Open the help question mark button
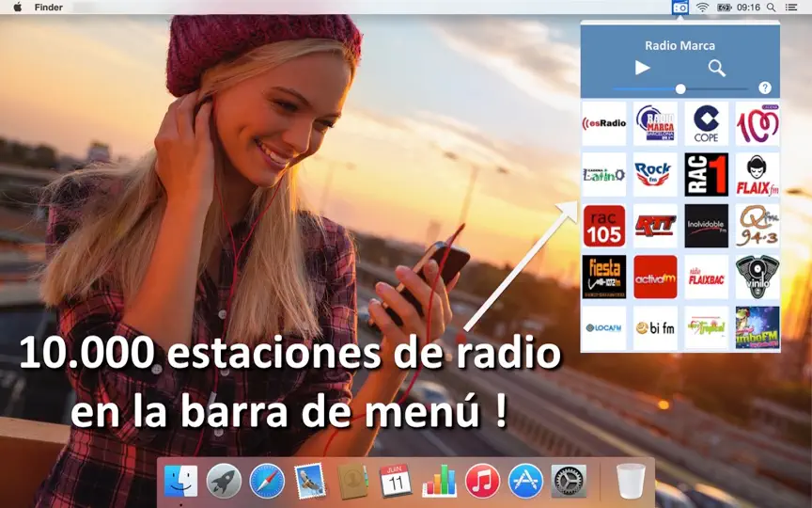 point(765,87)
